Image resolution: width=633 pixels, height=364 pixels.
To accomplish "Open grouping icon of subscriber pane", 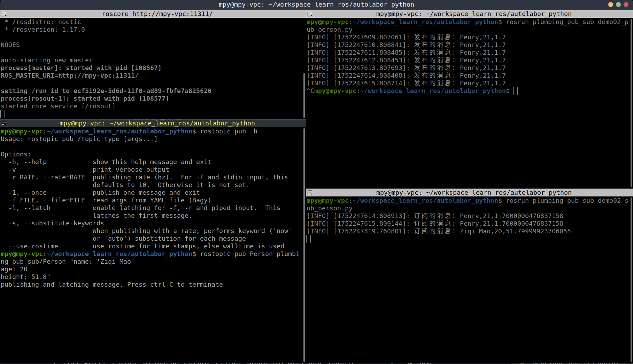I will (310, 193).
